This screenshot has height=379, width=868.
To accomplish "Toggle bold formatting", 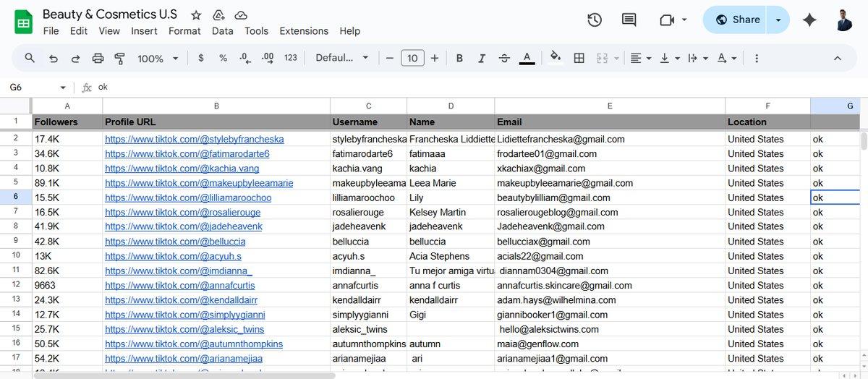I will tap(459, 58).
